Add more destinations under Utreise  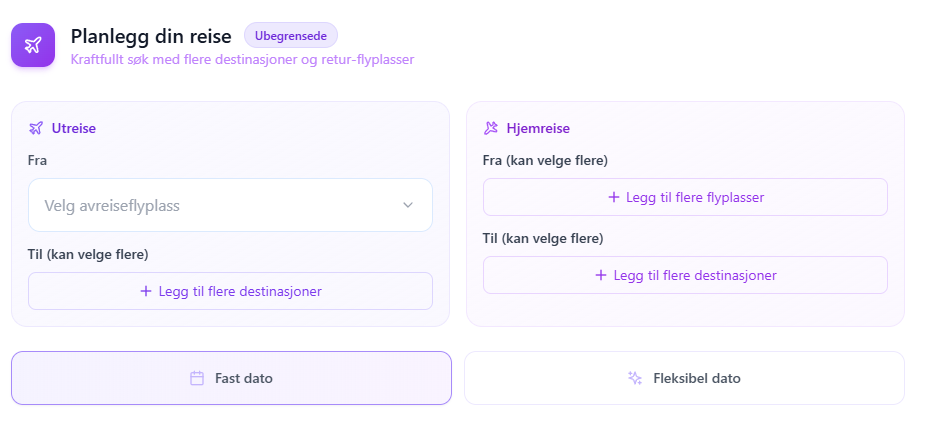coord(230,291)
